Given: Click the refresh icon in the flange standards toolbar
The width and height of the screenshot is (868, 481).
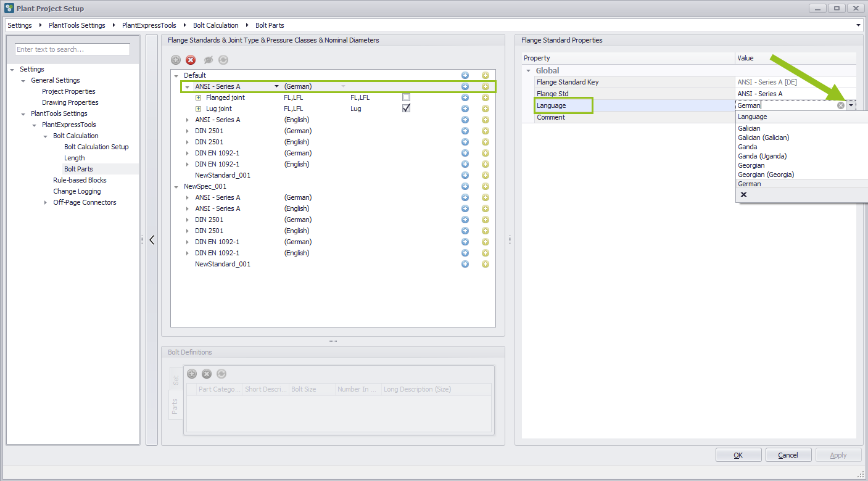Looking at the screenshot, I should tap(223, 60).
